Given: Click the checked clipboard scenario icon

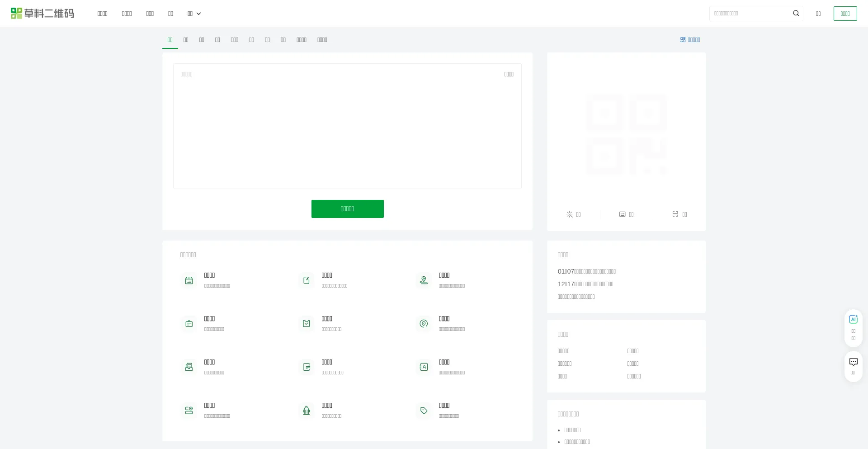Looking at the screenshot, I should (x=307, y=324).
